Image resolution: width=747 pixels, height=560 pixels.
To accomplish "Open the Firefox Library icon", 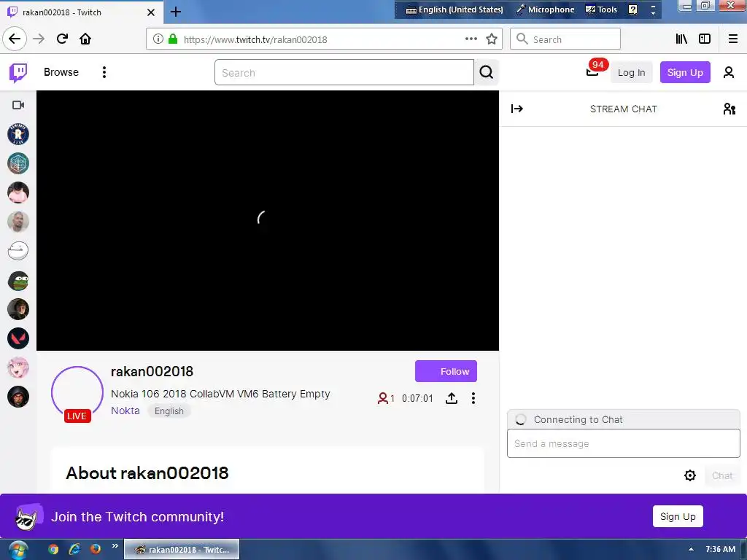I will [x=681, y=39].
